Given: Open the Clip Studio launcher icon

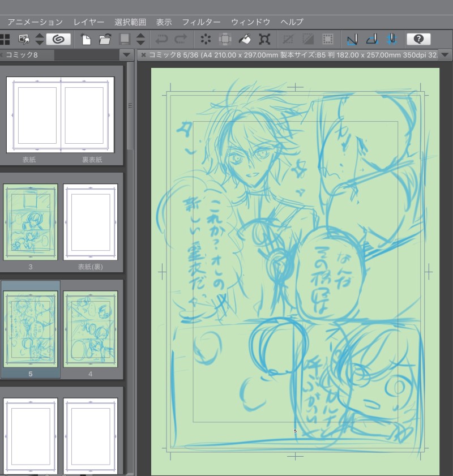Looking at the screenshot, I should click(x=58, y=39).
